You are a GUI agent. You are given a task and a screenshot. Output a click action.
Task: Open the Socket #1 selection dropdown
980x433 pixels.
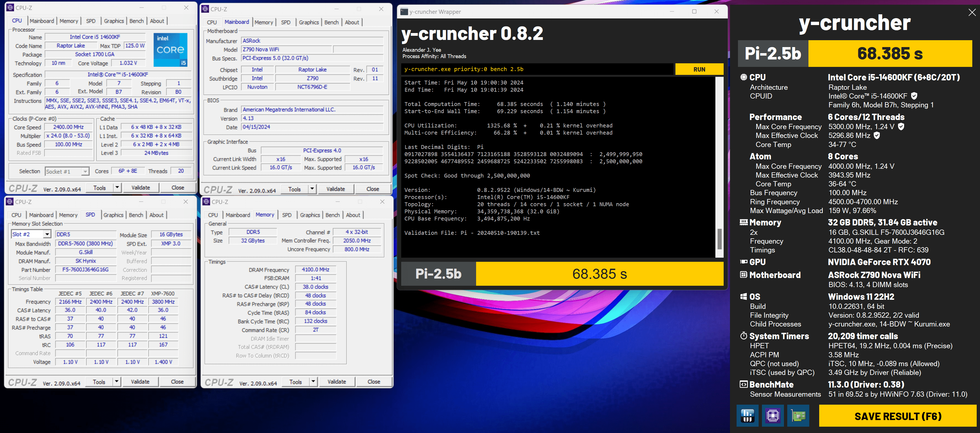click(x=85, y=171)
